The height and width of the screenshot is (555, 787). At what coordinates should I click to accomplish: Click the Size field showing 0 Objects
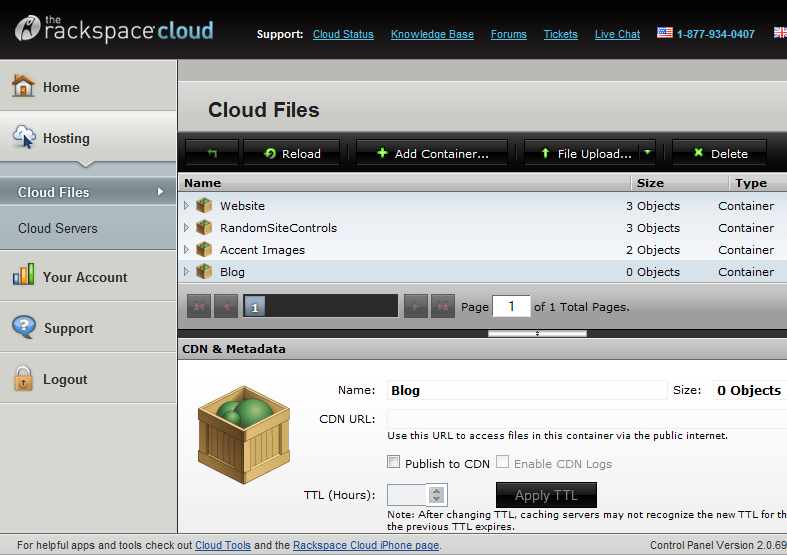pos(750,390)
